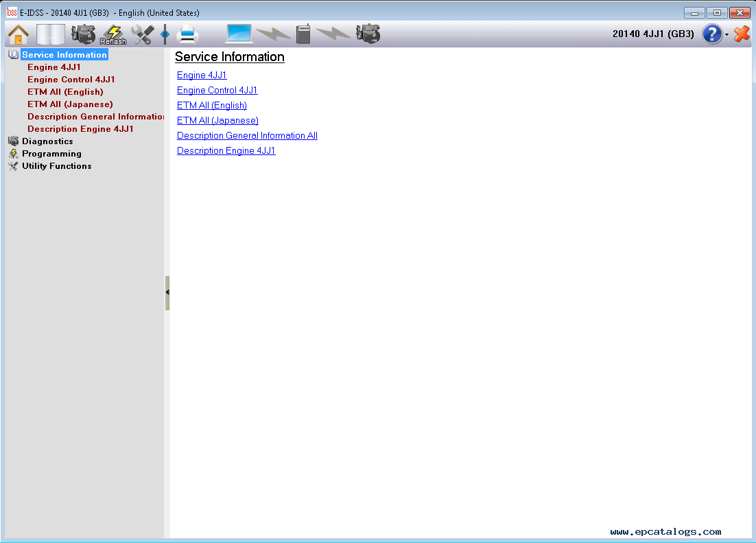Click the lightning bolt between laptop and interface
The width and height of the screenshot is (756, 543).
(x=273, y=34)
